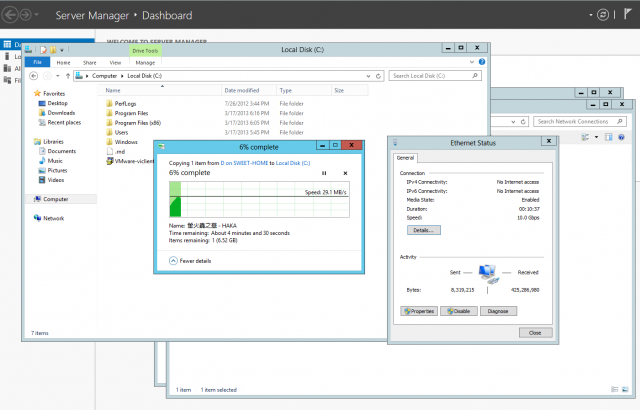This screenshot has width=640, height=410.
Task: Open the recent locations dropdown arrow
Action: click(58, 76)
